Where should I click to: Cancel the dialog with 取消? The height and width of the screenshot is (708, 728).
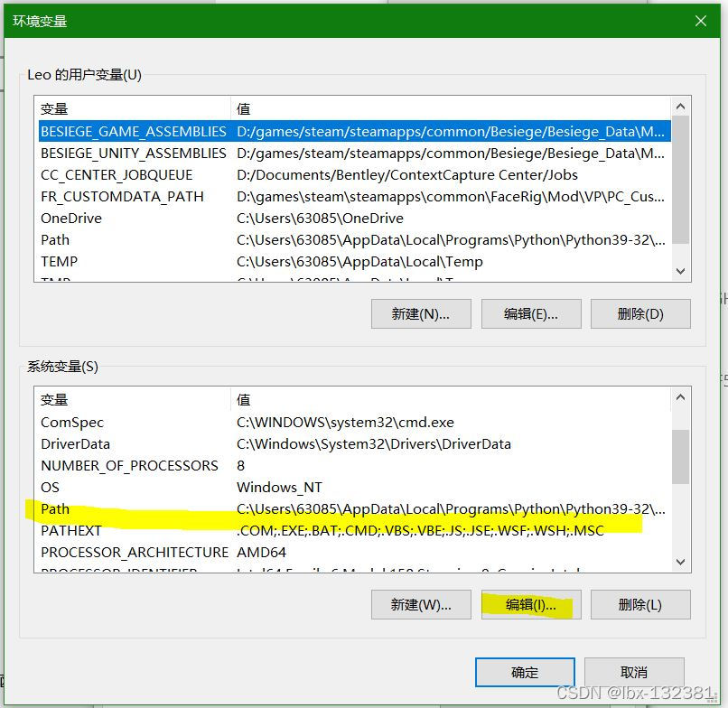(x=634, y=672)
